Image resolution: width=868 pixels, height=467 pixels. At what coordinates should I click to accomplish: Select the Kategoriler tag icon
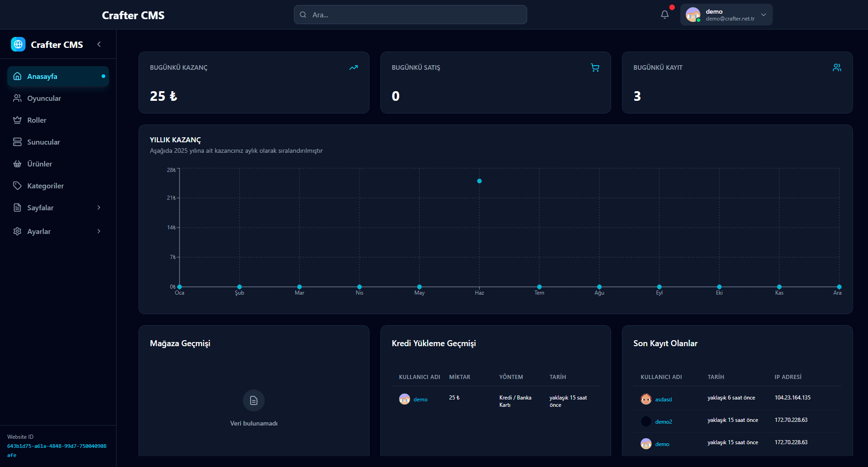pyautogui.click(x=17, y=186)
